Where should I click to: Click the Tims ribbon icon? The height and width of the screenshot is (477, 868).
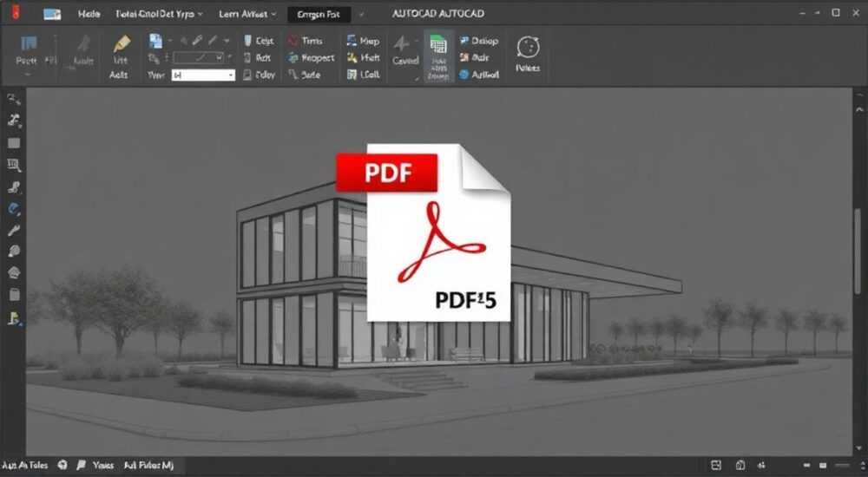point(293,41)
